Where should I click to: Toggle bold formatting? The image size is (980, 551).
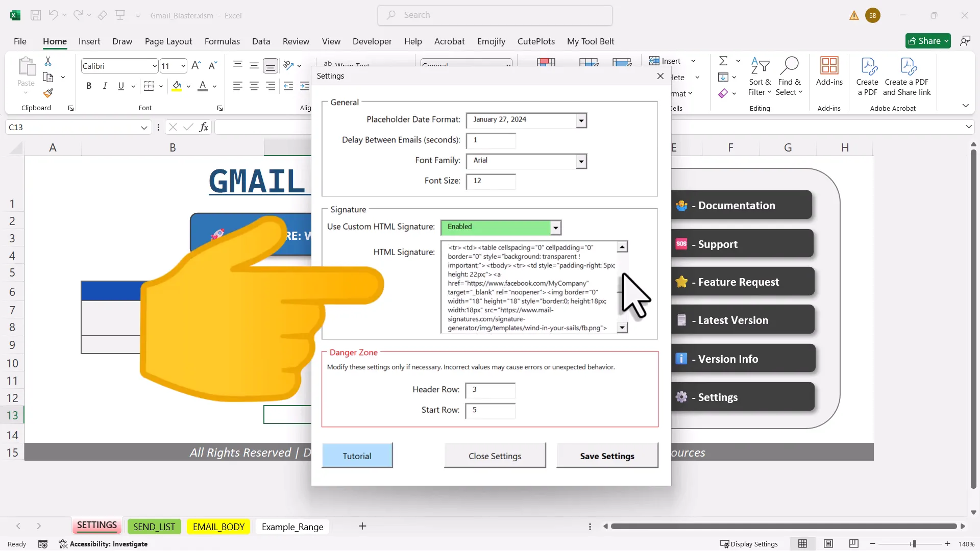tap(88, 86)
